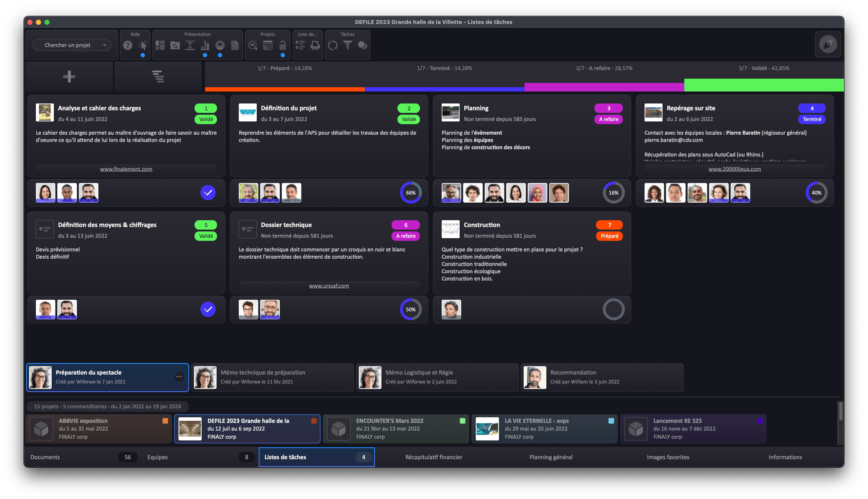Click the 50% progress ring on Dossier technique
Screen dimensions: 868x499
click(411, 310)
